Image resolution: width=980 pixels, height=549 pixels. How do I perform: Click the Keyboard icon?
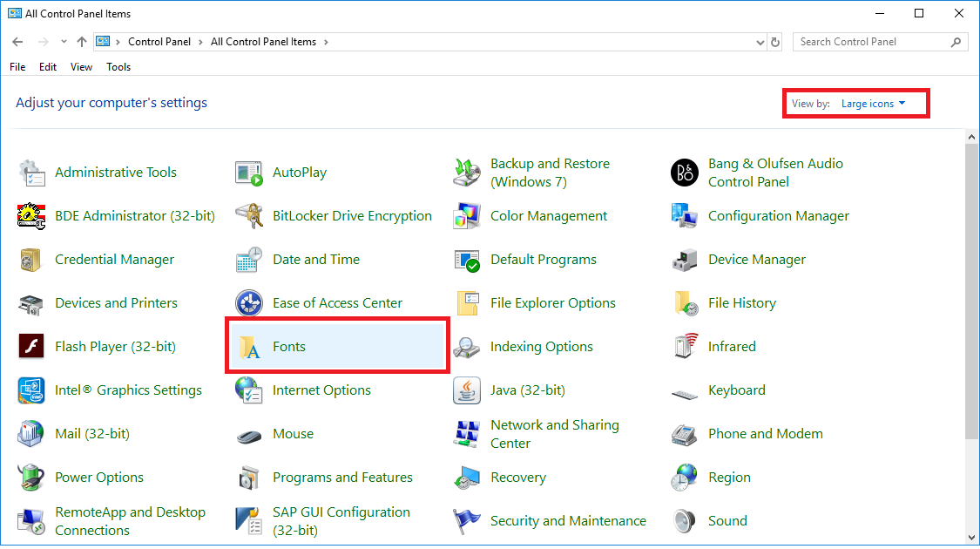coord(685,394)
